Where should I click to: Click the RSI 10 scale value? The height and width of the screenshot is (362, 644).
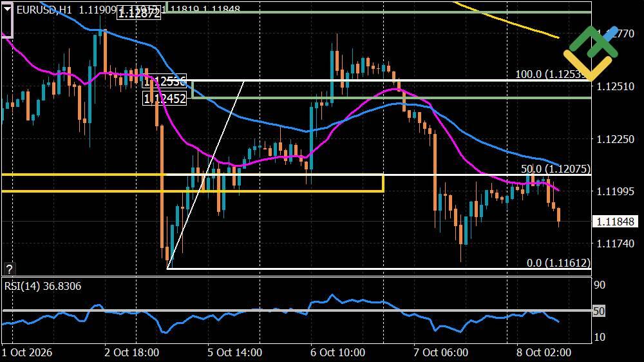600,337
